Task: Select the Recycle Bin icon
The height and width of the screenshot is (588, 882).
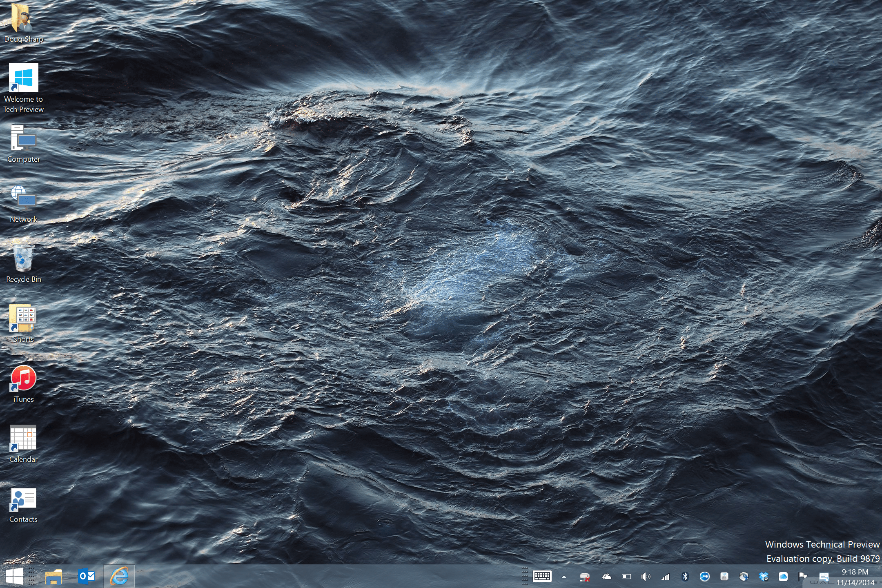Action: coord(23,264)
